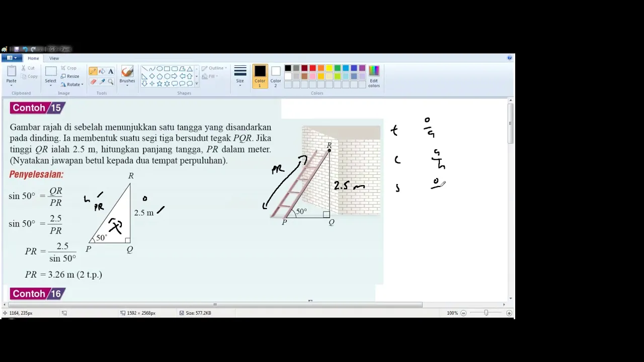This screenshot has height=362, width=644.
Task: Choose the Curve shape
Action: 152,69
